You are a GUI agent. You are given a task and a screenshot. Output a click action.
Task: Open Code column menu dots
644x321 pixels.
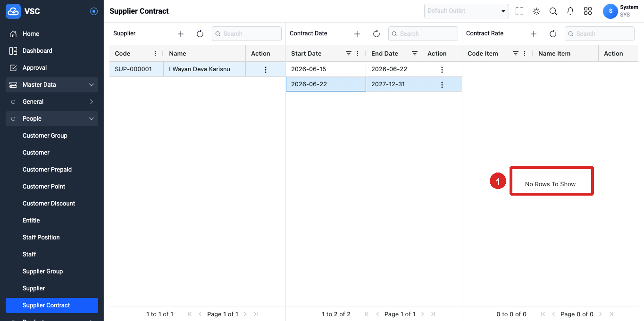coord(155,54)
